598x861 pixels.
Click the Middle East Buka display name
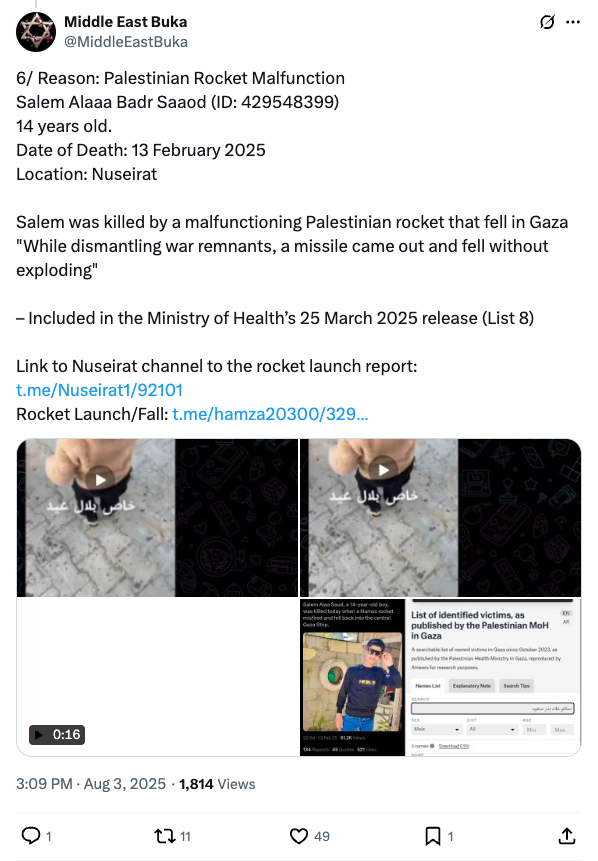tap(126, 22)
